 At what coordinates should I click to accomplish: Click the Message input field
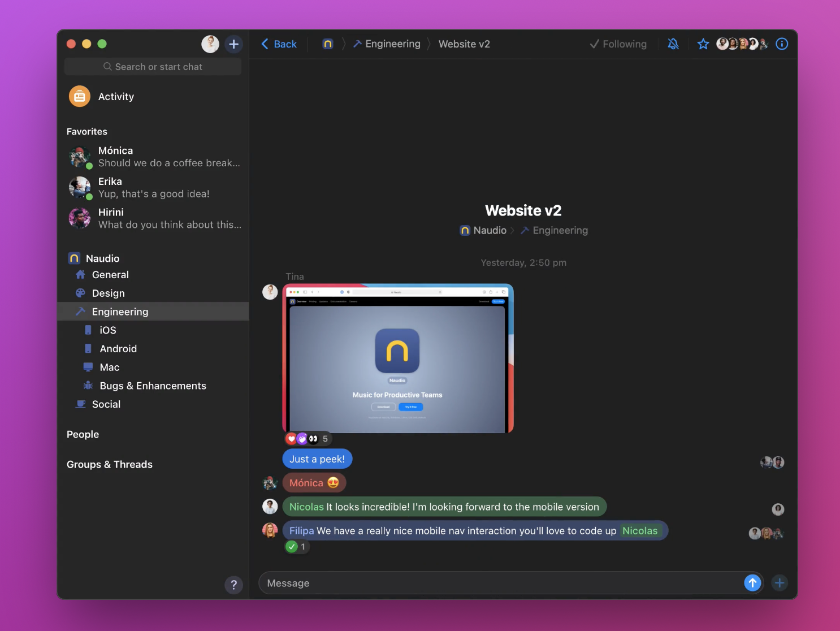(x=500, y=583)
